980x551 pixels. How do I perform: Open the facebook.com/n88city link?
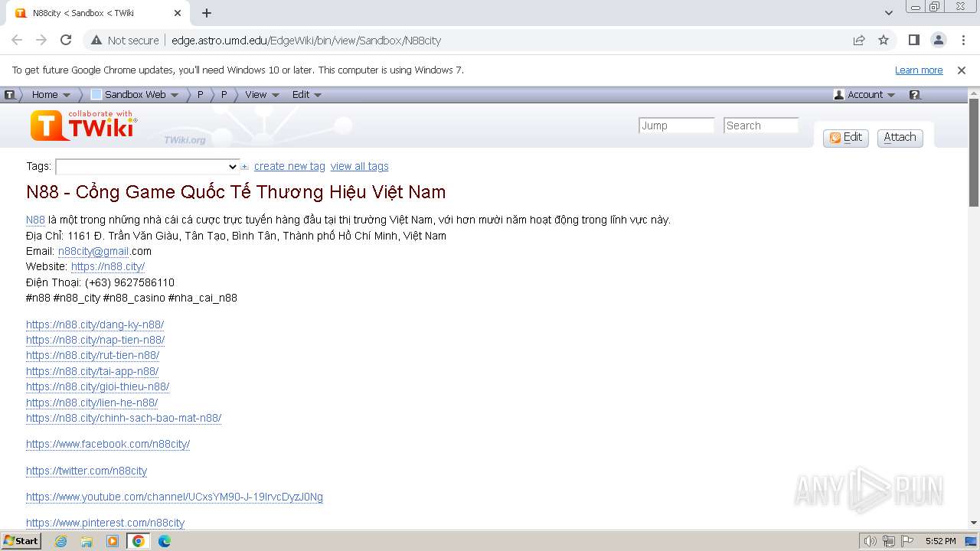(108, 444)
